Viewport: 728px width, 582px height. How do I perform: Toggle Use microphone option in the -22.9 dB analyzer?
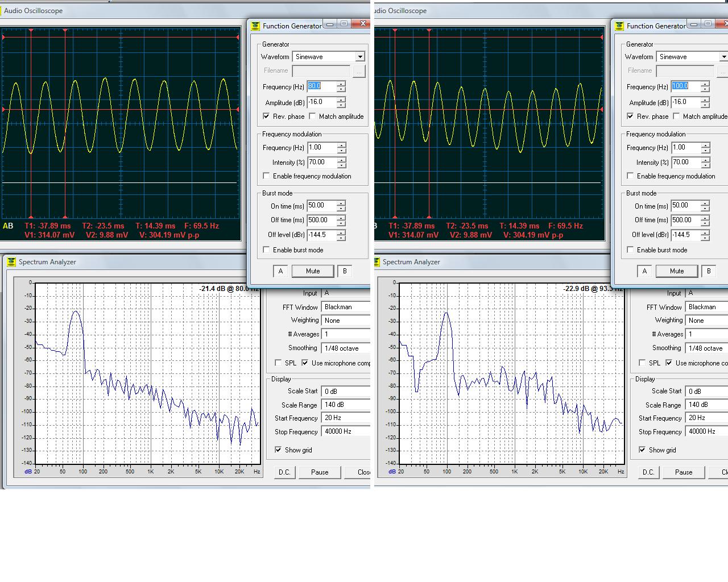pyautogui.click(x=669, y=363)
